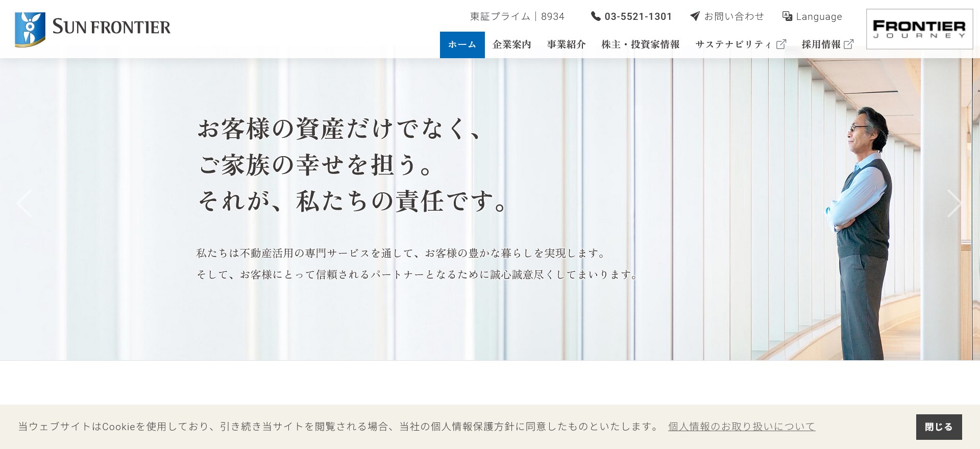Click the cookie notice message text

339,427
